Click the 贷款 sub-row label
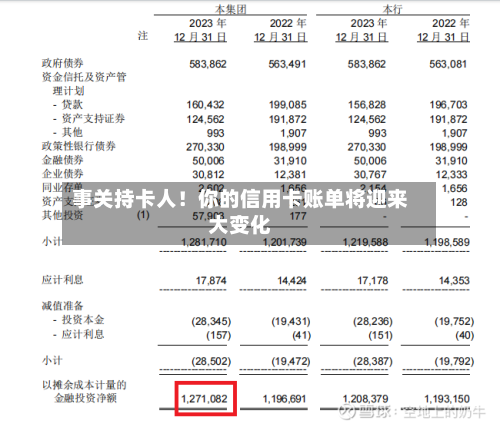Screen dimensions: 500x427 coord(72,105)
